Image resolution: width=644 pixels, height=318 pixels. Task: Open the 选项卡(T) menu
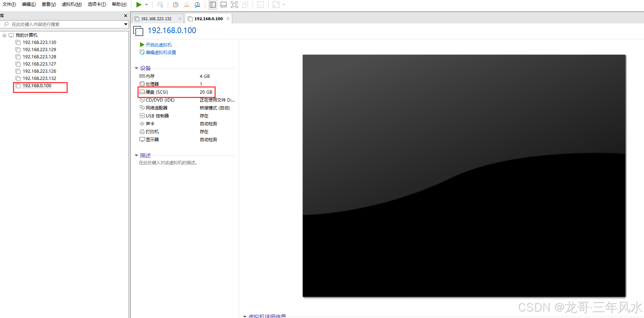pyautogui.click(x=97, y=4)
